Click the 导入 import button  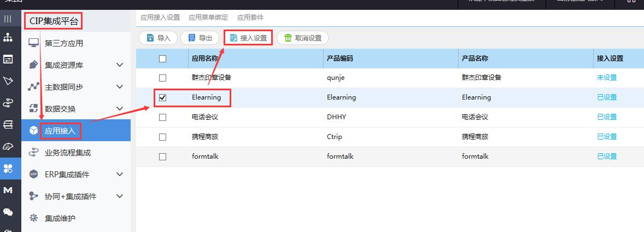(158, 38)
